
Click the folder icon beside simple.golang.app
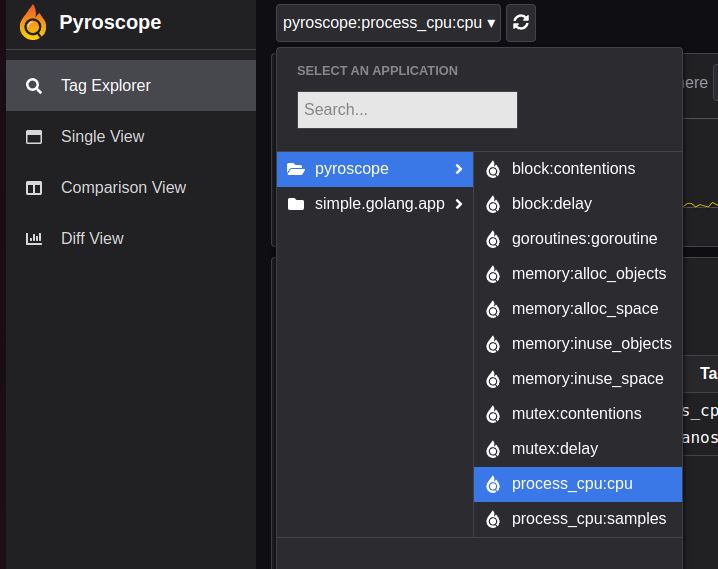click(x=295, y=204)
